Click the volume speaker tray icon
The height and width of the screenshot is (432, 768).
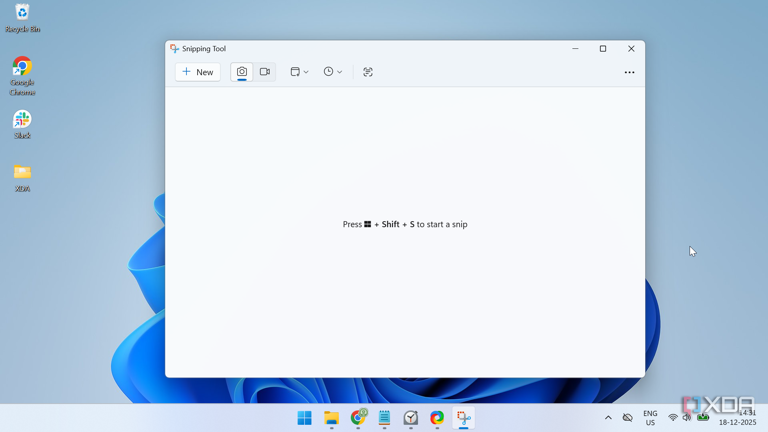tap(687, 417)
